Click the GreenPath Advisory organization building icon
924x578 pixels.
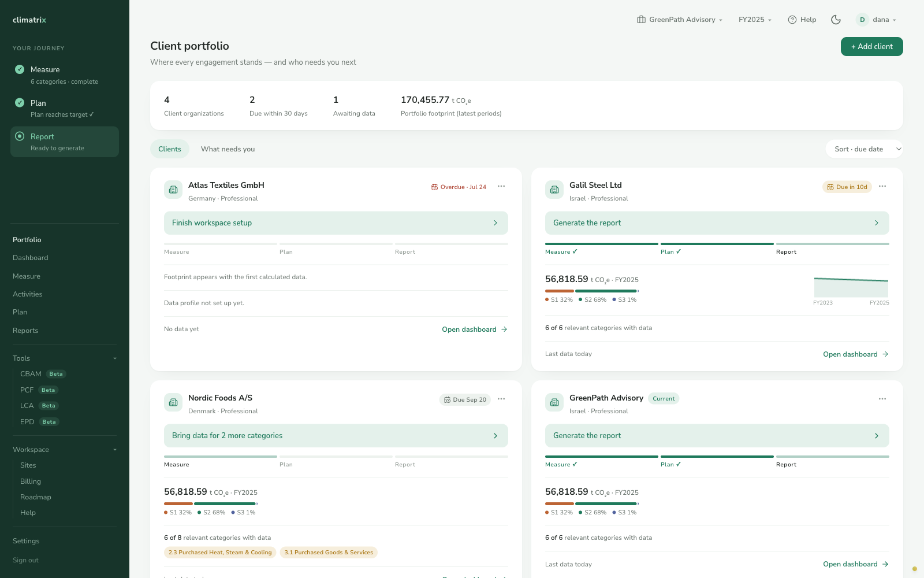point(641,20)
